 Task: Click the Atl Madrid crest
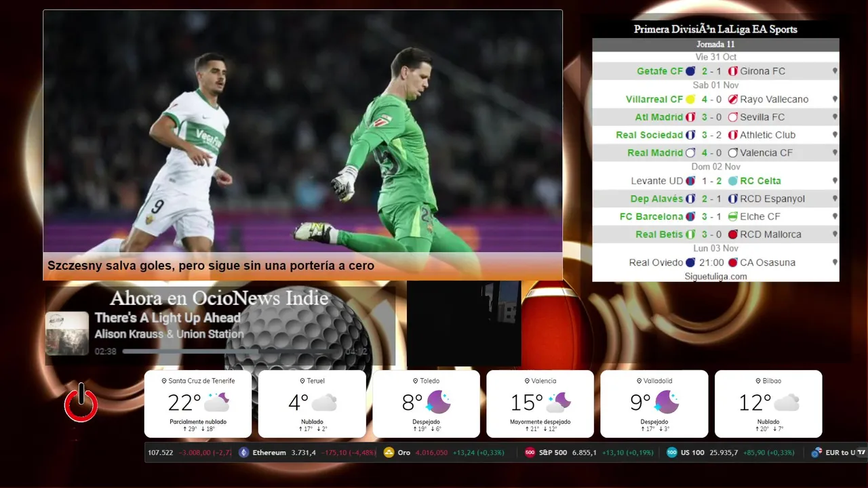coord(690,117)
